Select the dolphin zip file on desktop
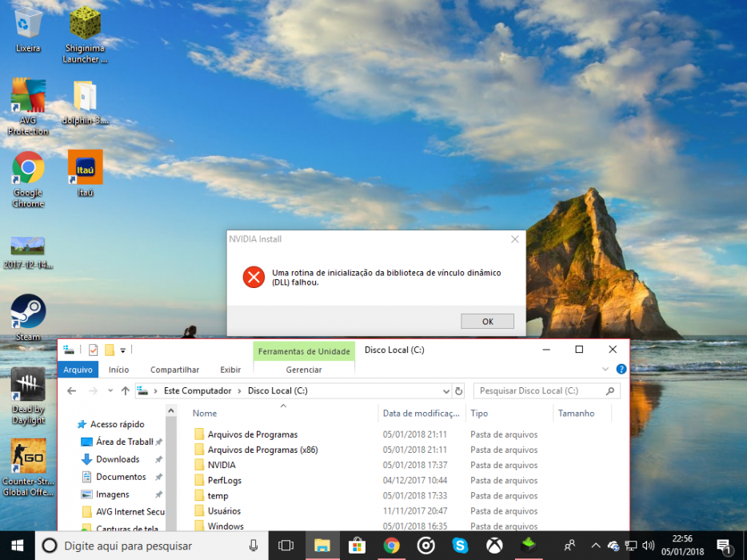The height and width of the screenshot is (560, 747). (85, 102)
